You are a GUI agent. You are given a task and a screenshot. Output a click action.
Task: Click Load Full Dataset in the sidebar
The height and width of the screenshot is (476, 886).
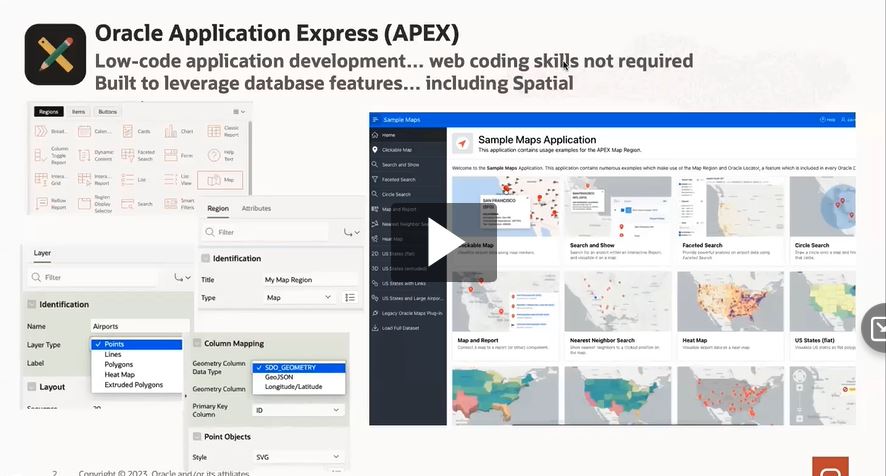point(408,328)
